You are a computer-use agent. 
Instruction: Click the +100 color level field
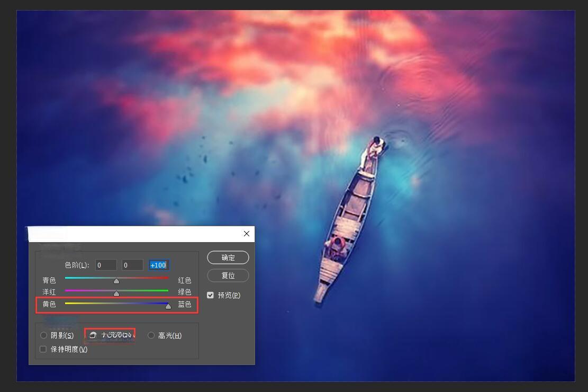coord(159,265)
